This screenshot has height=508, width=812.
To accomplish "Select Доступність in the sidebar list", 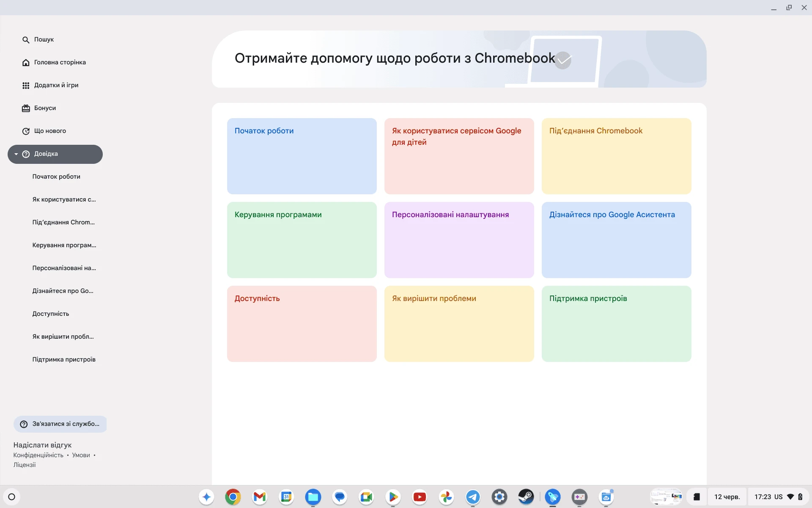I will coord(51,314).
